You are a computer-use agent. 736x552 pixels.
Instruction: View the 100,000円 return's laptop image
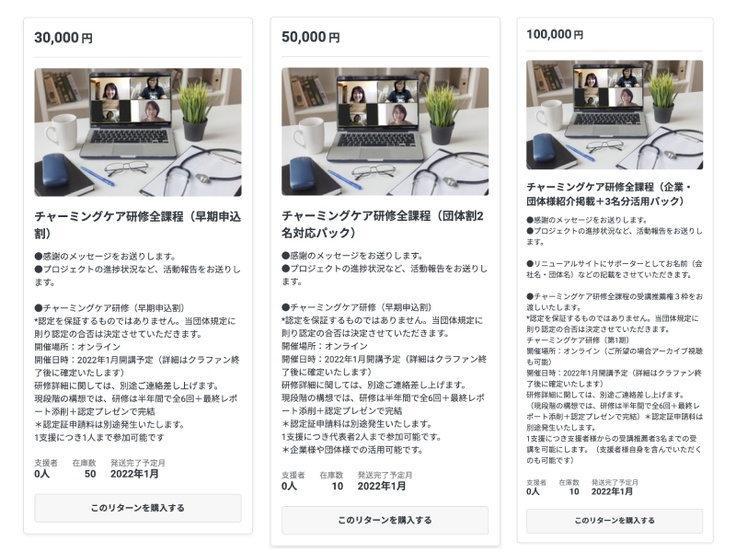(x=614, y=115)
